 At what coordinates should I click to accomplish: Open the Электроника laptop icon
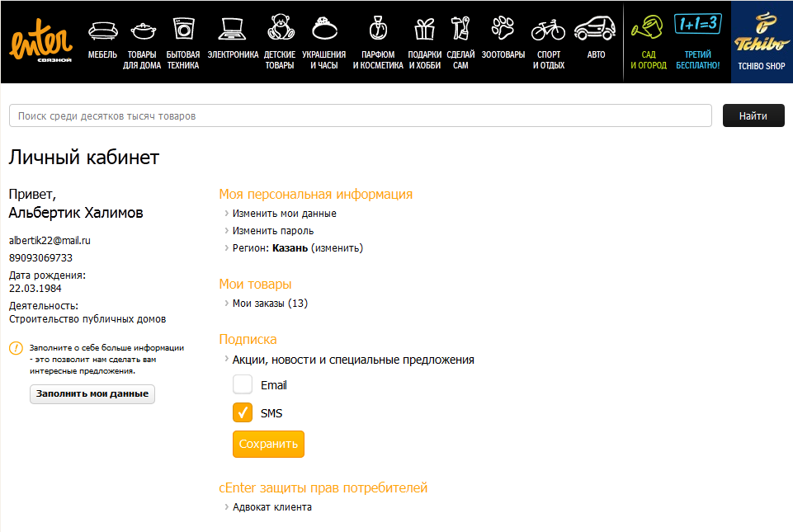pos(232,29)
